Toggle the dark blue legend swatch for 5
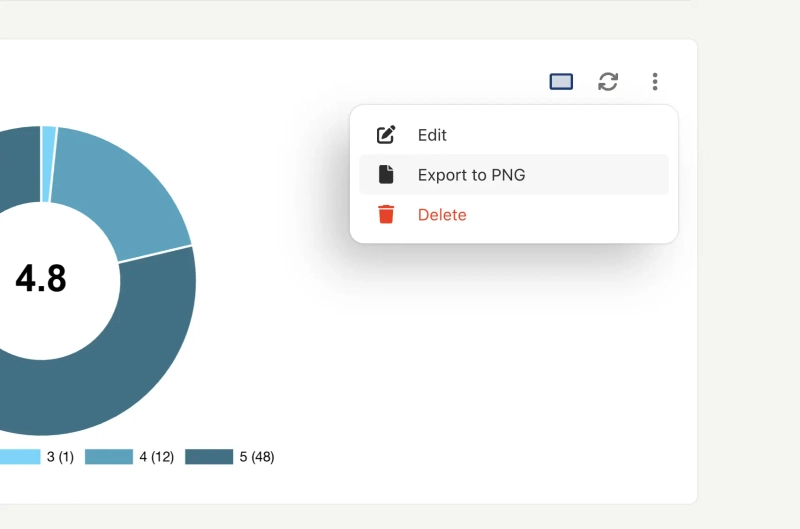Viewport: 800px width, 529px height. tap(209, 457)
